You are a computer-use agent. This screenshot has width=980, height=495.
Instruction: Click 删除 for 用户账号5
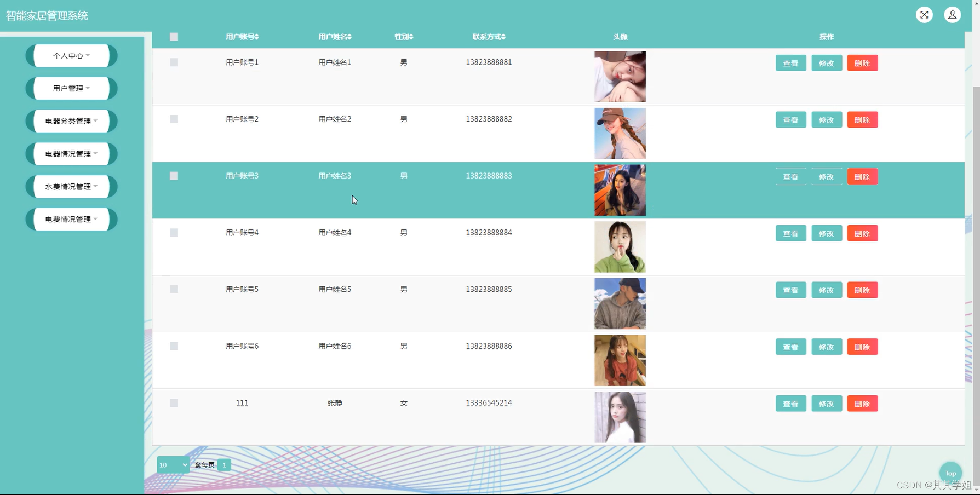pos(862,290)
